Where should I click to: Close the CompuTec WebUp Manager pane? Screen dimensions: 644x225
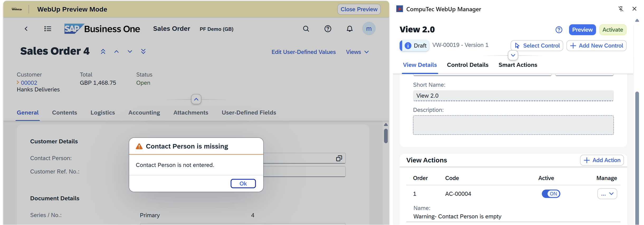pyautogui.click(x=635, y=9)
